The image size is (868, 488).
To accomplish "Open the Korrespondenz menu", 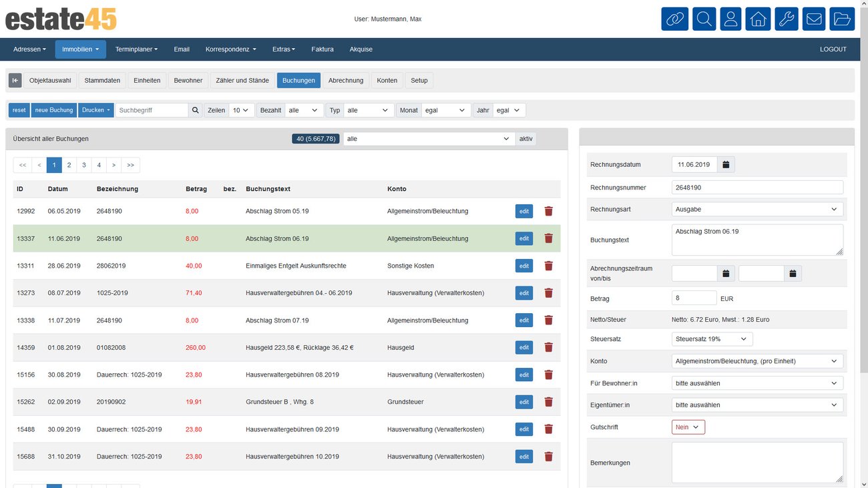I will click(x=230, y=49).
